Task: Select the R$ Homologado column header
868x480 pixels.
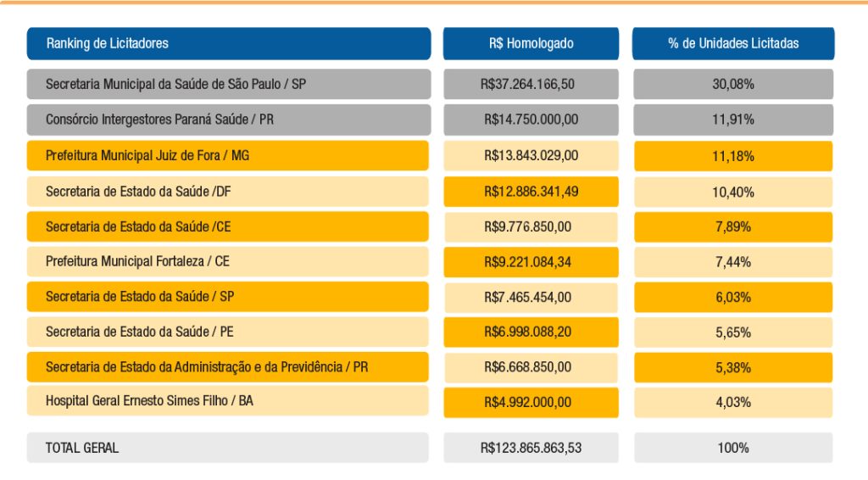Action: pyautogui.click(x=531, y=43)
